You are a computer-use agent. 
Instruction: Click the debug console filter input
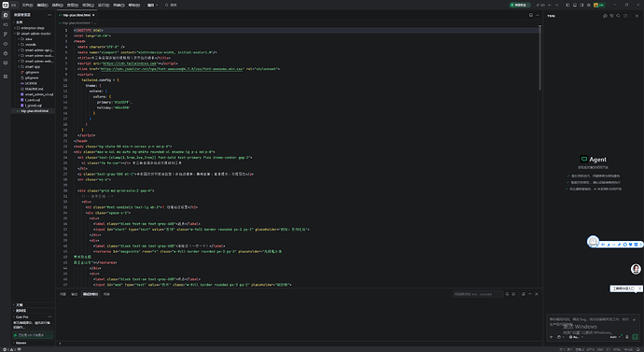pyautogui.click(x=478, y=294)
